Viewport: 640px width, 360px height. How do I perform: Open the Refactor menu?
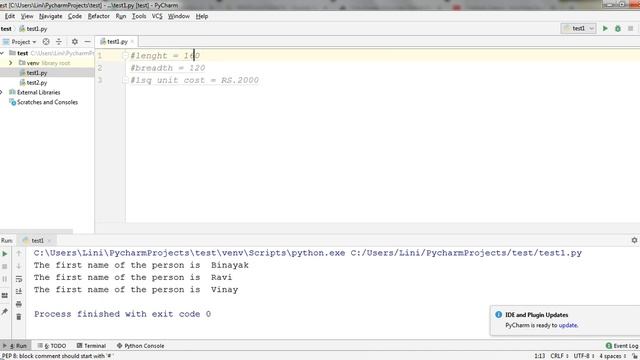(99, 16)
